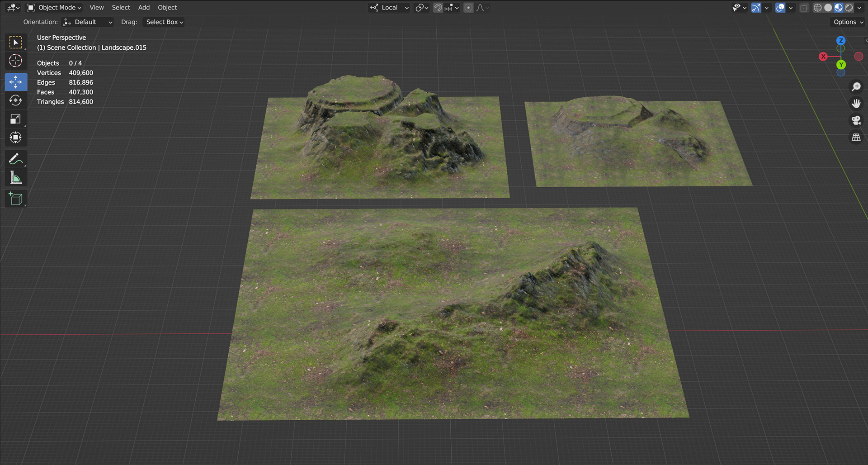
Task: Switch to Material Preview shading
Action: coord(839,8)
